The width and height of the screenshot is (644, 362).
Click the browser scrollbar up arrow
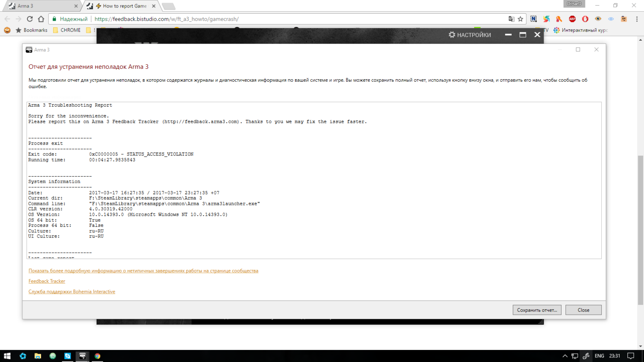[641, 40]
